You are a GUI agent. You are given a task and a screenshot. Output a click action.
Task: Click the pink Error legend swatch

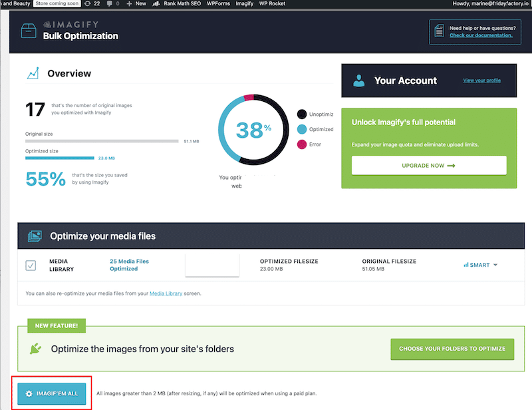click(302, 144)
